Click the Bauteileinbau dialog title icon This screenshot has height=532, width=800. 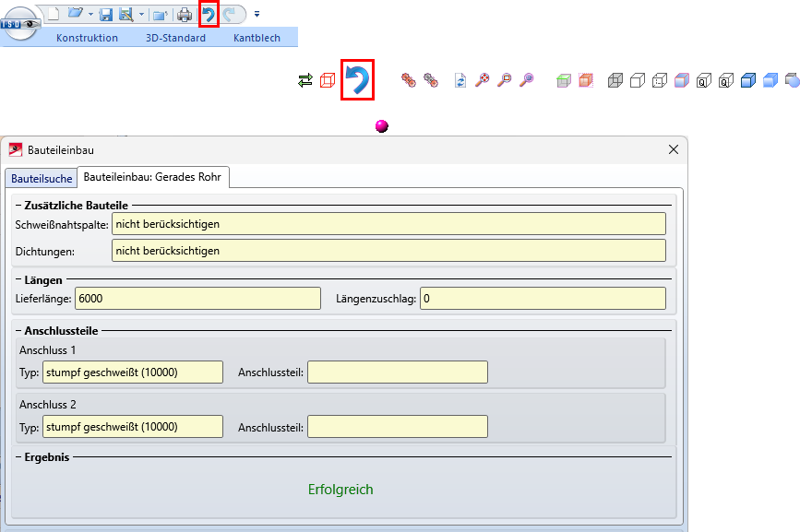point(16,149)
